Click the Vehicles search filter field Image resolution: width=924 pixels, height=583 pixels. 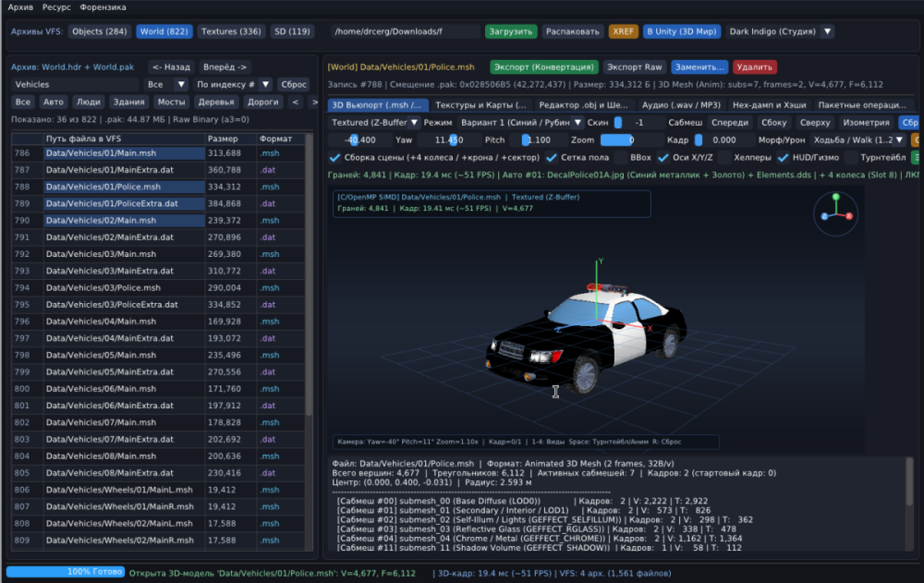pyautogui.click(x=75, y=84)
